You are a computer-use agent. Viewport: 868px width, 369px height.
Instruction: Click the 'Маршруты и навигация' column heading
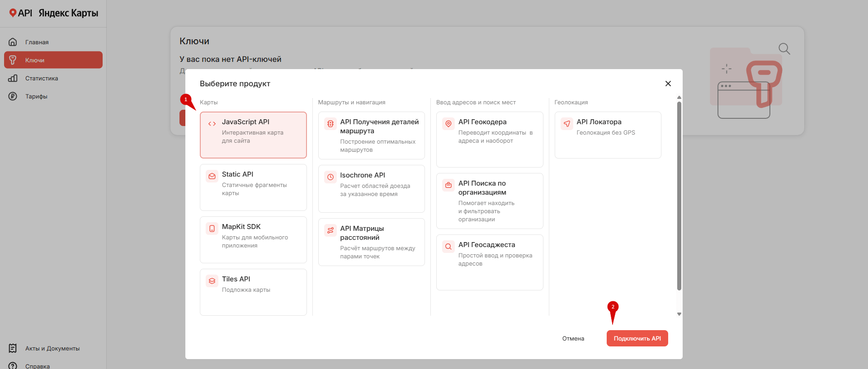click(352, 103)
